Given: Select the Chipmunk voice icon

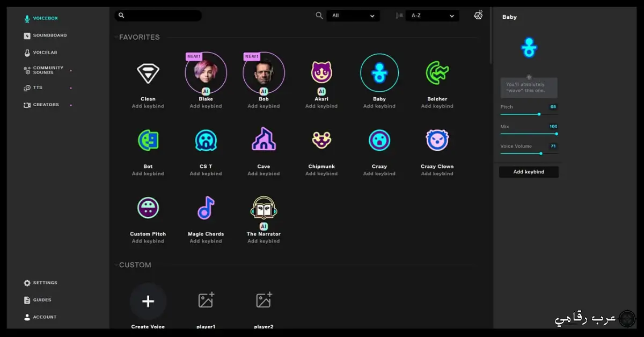Looking at the screenshot, I should [x=321, y=140].
